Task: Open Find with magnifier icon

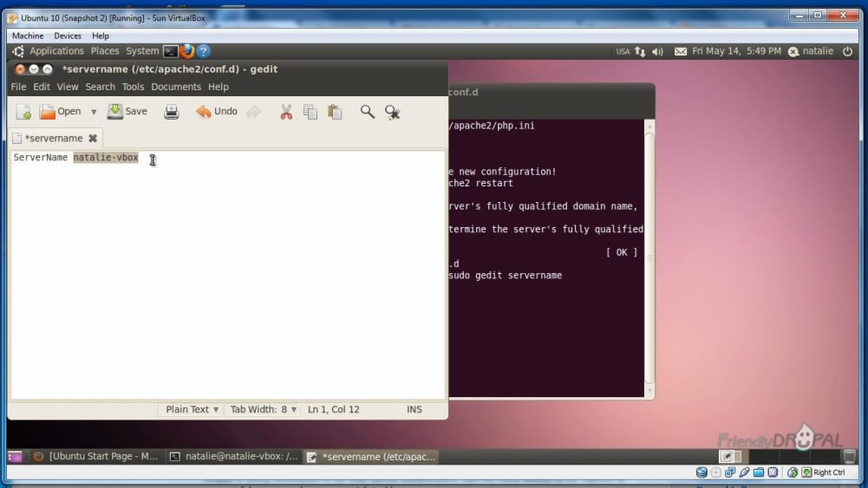Action: click(x=367, y=112)
